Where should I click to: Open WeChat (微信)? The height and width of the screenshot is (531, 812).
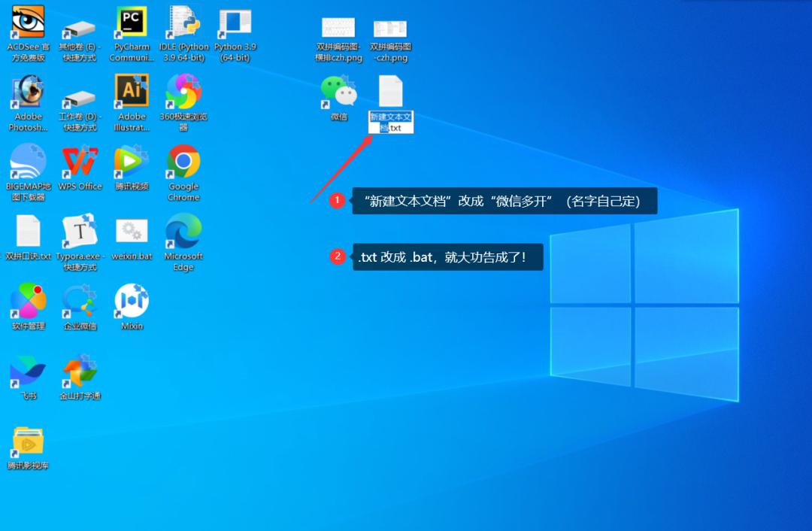pos(338,90)
